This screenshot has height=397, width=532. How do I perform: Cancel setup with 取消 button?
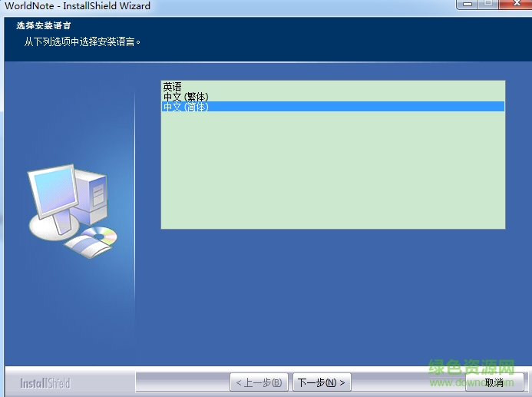pos(494,382)
